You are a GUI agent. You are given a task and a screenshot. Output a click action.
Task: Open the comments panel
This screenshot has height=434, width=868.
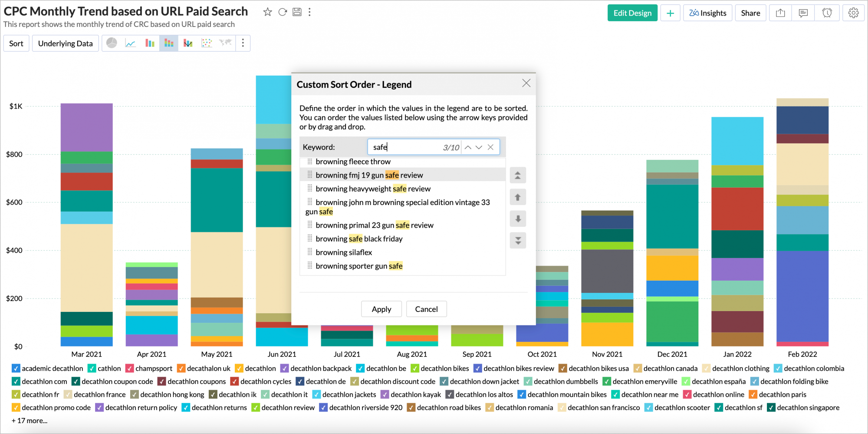tap(803, 13)
